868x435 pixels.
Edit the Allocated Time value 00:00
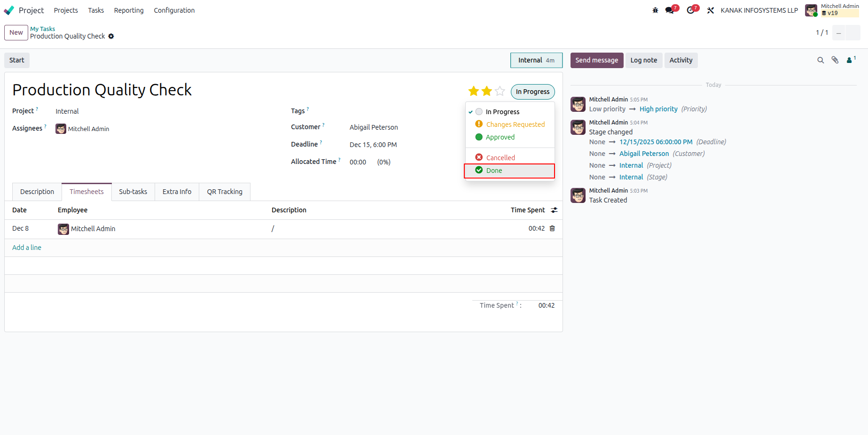point(358,162)
